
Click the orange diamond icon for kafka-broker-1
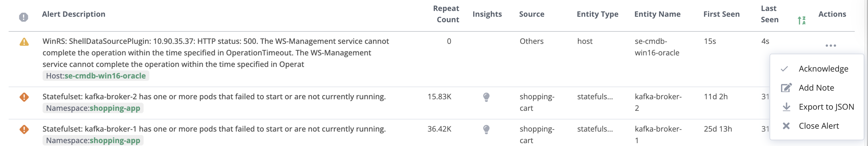[24, 129]
